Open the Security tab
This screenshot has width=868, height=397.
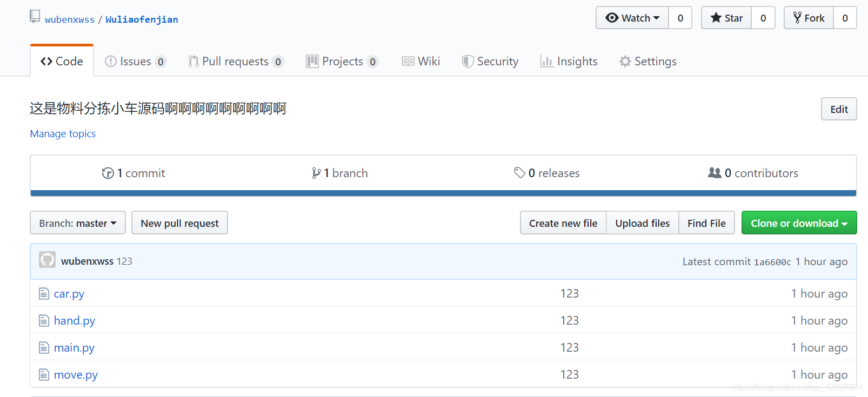[490, 62]
